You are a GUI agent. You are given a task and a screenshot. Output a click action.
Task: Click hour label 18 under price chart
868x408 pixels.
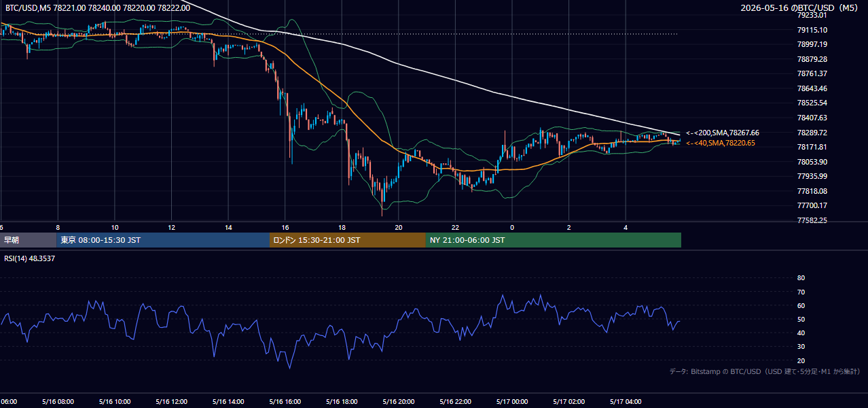point(342,227)
